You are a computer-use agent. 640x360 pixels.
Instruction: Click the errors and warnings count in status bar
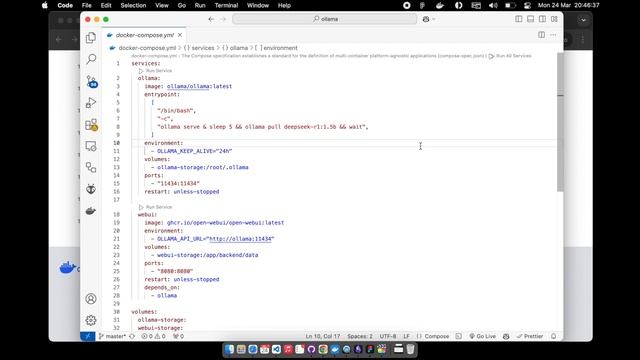[x=153, y=336]
